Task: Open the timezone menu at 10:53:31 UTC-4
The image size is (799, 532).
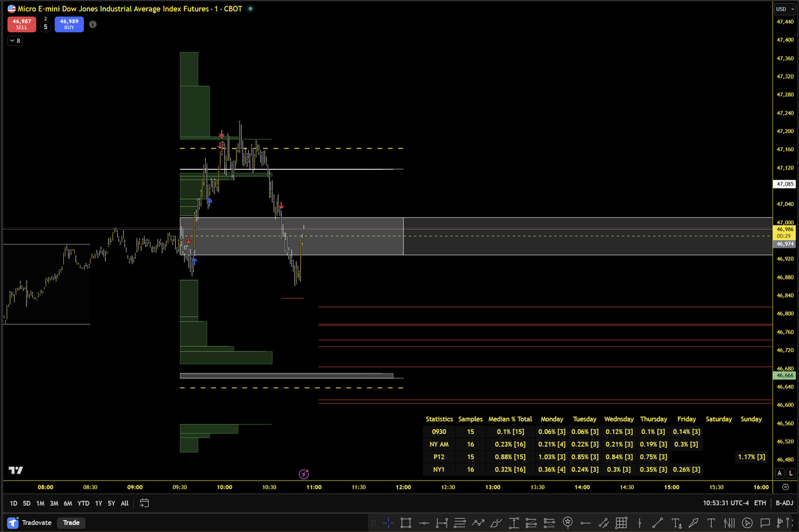Action: pos(726,503)
